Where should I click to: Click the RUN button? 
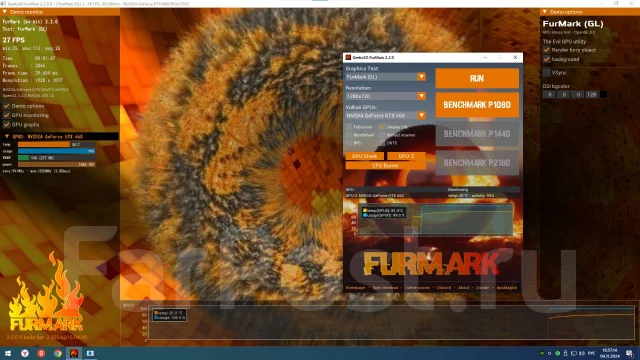pyautogui.click(x=477, y=78)
